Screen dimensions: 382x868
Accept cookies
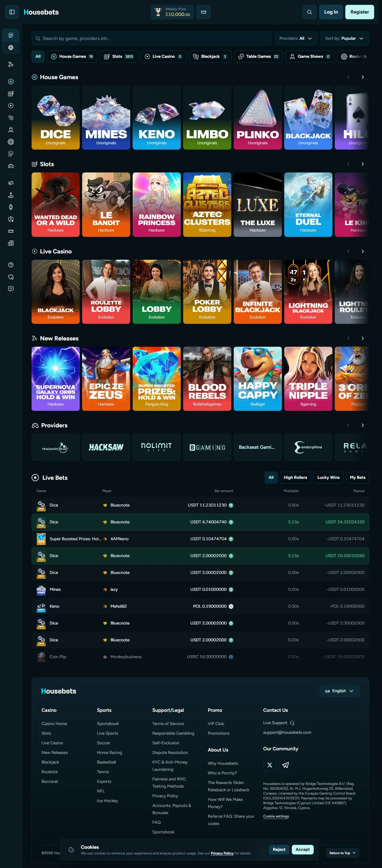click(x=302, y=849)
